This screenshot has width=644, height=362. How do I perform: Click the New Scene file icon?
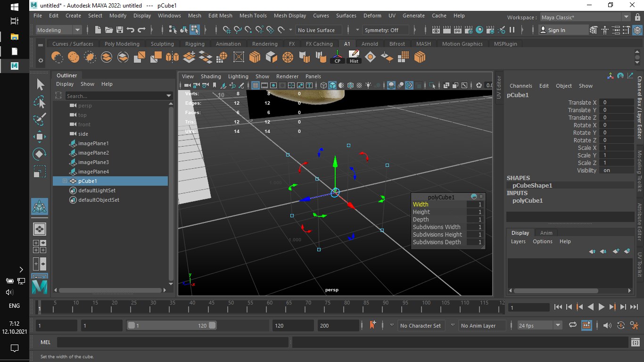click(x=98, y=30)
